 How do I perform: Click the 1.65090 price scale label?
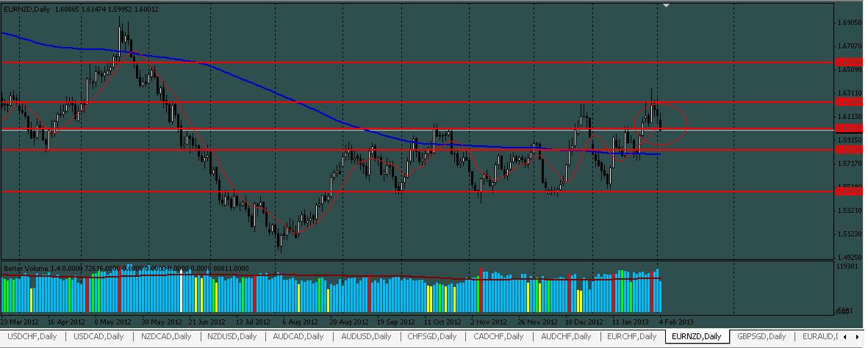click(x=850, y=70)
